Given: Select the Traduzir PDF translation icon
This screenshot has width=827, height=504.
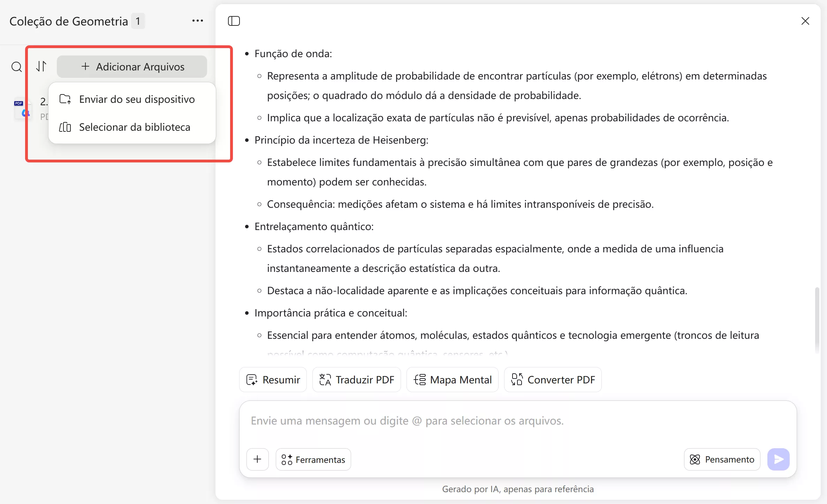Looking at the screenshot, I should (x=325, y=380).
